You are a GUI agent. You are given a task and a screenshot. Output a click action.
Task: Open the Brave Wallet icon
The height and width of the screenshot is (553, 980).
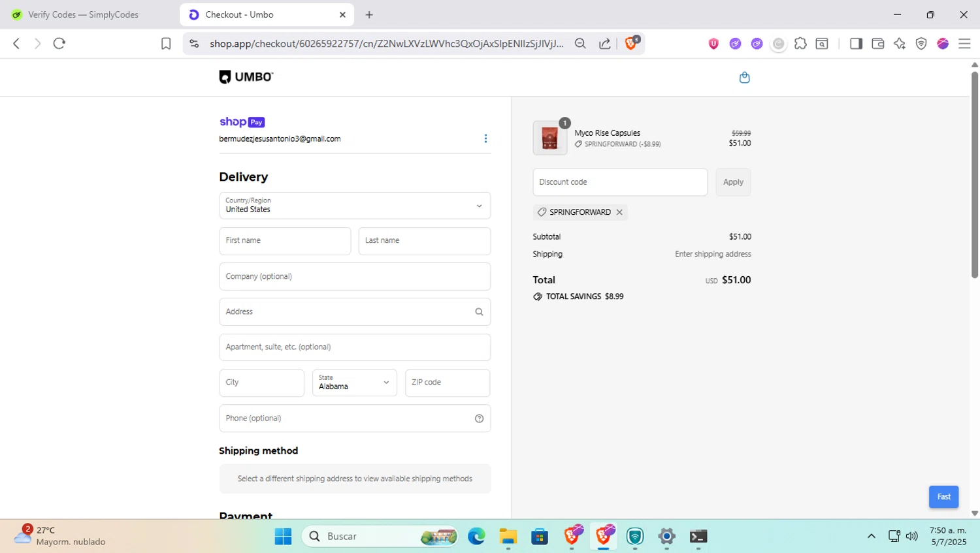click(x=877, y=44)
